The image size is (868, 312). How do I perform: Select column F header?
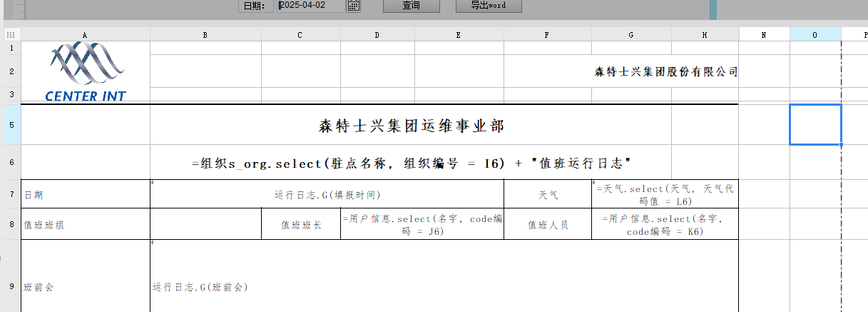pos(547,34)
